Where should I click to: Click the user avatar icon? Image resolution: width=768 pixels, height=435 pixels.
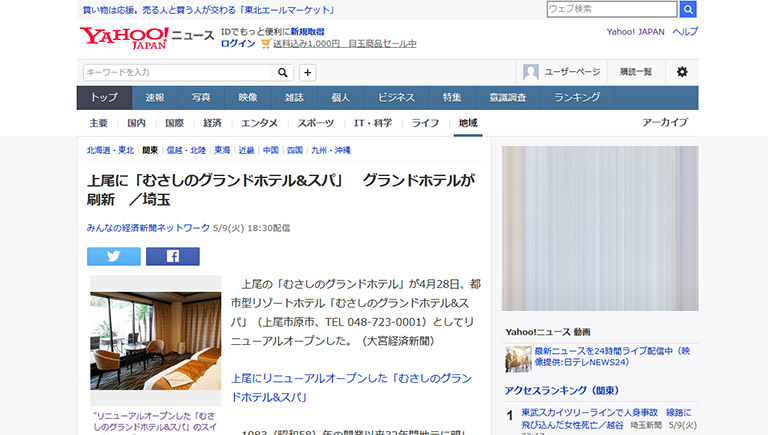(x=530, y=72)
